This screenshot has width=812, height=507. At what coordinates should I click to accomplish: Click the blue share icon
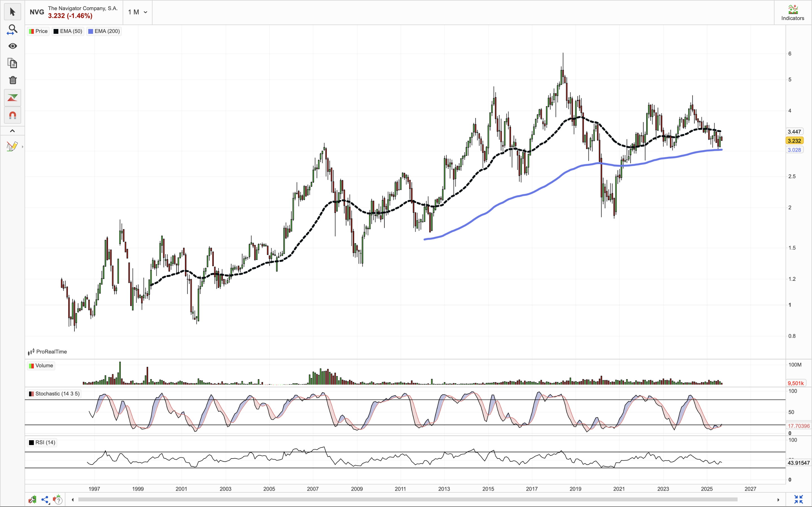[45, 500]
